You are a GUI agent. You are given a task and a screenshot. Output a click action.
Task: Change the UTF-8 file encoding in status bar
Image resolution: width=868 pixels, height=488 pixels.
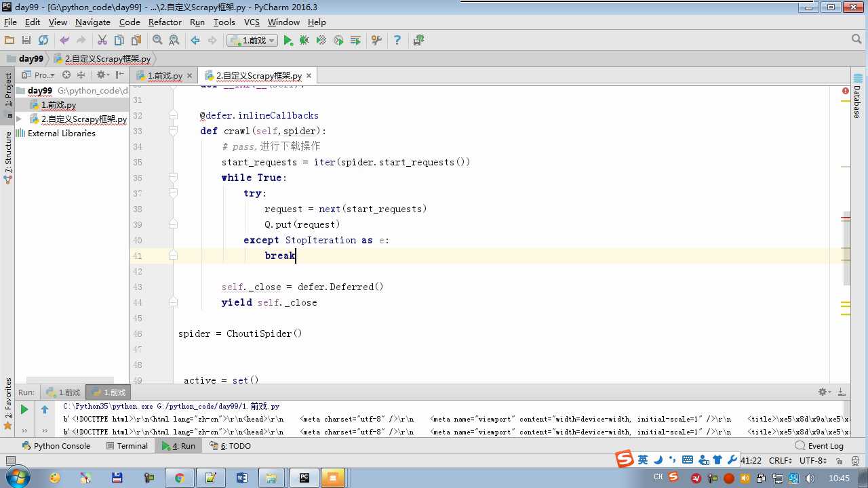click(x=812, y=460)
